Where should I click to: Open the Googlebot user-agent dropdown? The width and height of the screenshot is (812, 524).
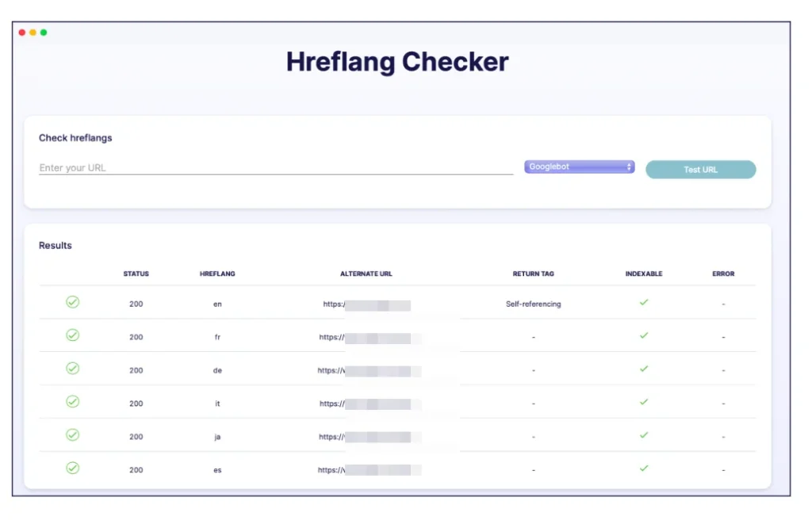579,166
